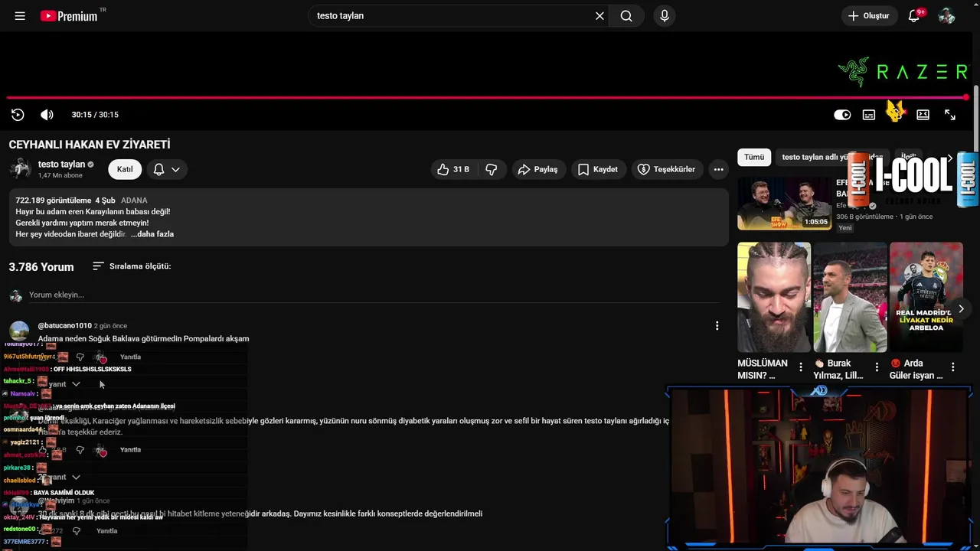Switch to theater mode view
Screen dimensions: 980x551
pyautogui.click(x=923, y=115)
